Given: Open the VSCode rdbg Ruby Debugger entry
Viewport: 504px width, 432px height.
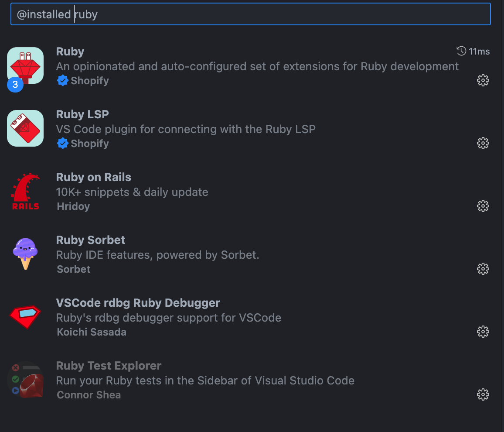Looking at the screenshot, I should pos(138,303).
